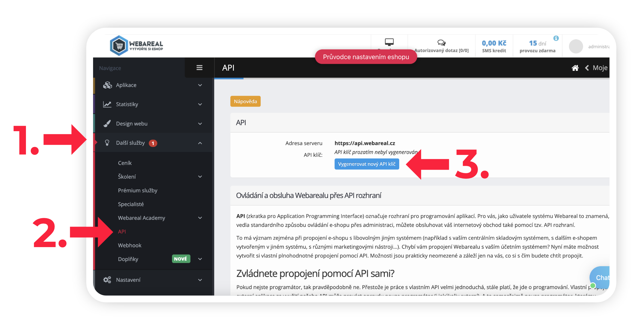Click the 0,00 Kč SMS kredit
Screen dimensions: 644x330
494,46
